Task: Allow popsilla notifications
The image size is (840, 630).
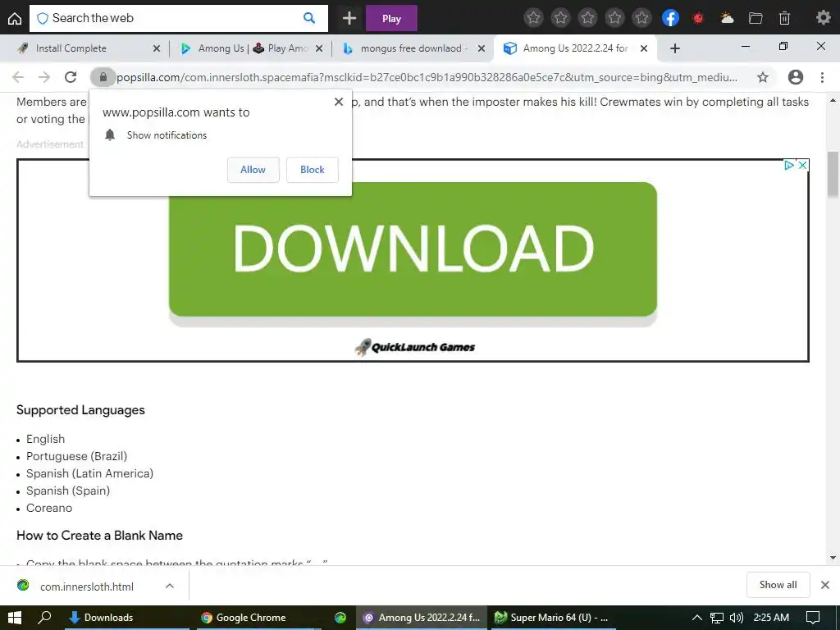Action: click(x=253, y=170)
